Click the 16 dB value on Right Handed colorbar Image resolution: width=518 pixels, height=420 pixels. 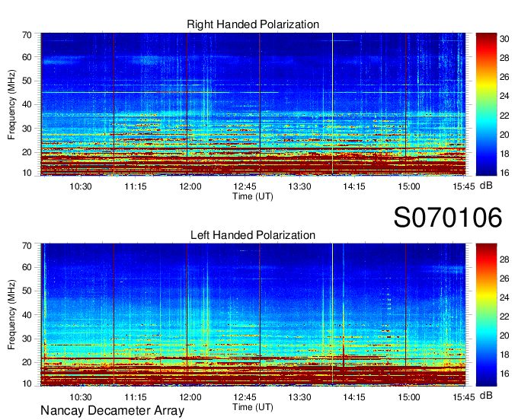click(504, 172)
